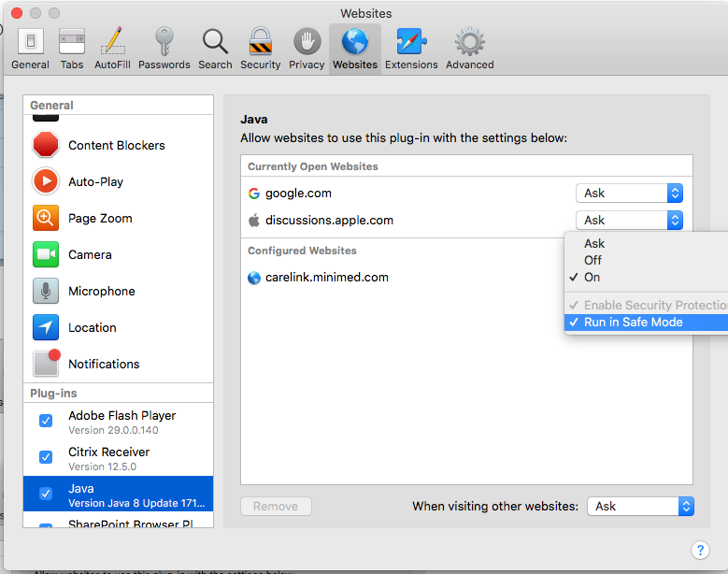Select the Java Version 8 Update row
This screenshot has width=728, height=574.
pyautogui.click(x=118, y=494)
